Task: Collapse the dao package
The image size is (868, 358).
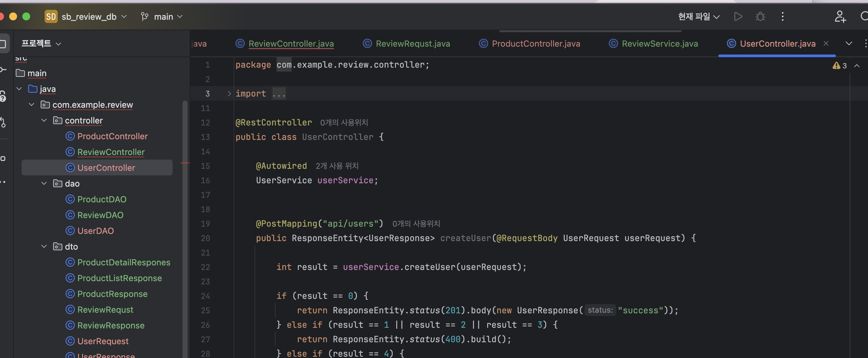Action: (x=44, y=183)
